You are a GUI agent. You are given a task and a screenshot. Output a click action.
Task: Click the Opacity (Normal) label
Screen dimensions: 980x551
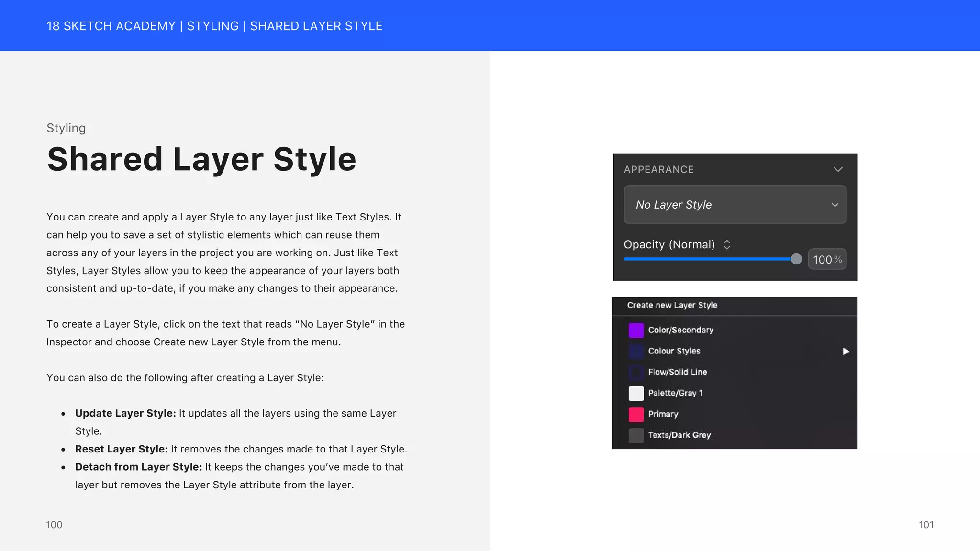(669, 245)
